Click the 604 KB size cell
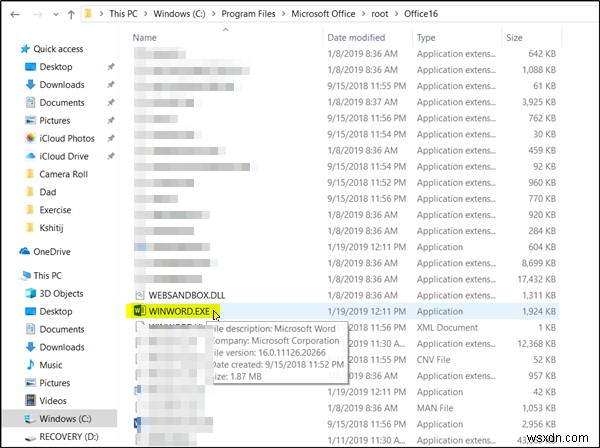 [x=542, y=247]
